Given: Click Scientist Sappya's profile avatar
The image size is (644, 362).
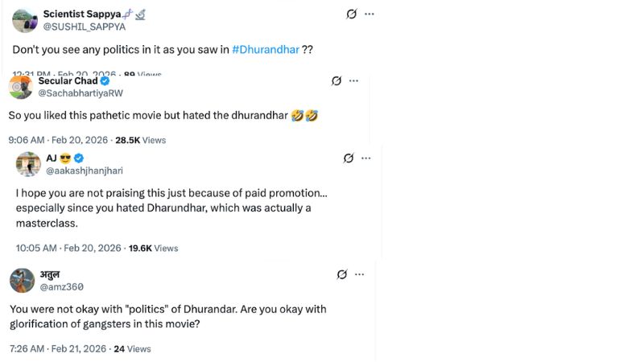Looking at the screenshot, I should click(x=25, y=20).
